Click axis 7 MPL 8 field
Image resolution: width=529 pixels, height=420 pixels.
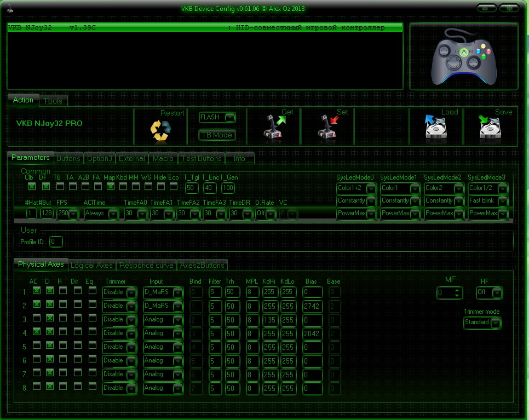(252, 375)
